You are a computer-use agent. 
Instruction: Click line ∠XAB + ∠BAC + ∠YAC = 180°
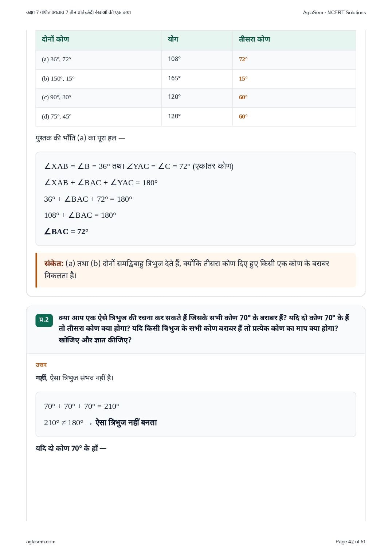point(101,183)
